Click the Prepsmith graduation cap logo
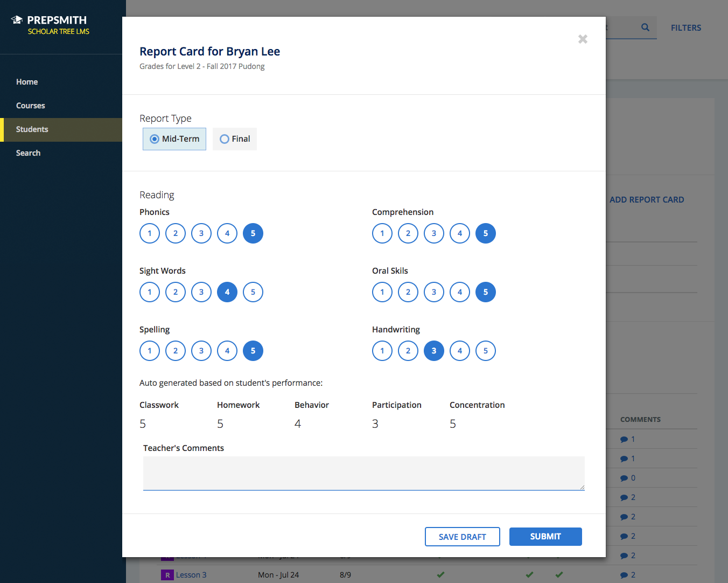Screen dimensions: 728x583 pyautogui.click(x=17, y=20)
